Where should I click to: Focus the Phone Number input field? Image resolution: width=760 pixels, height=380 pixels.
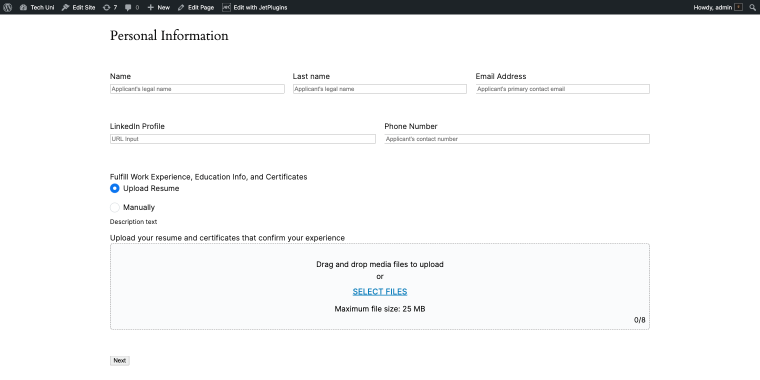click(517, 139)
